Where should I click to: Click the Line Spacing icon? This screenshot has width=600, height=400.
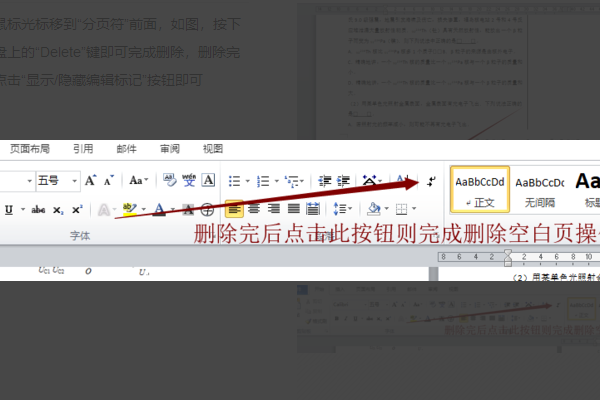pyautogui.click(x=340, y=209)
